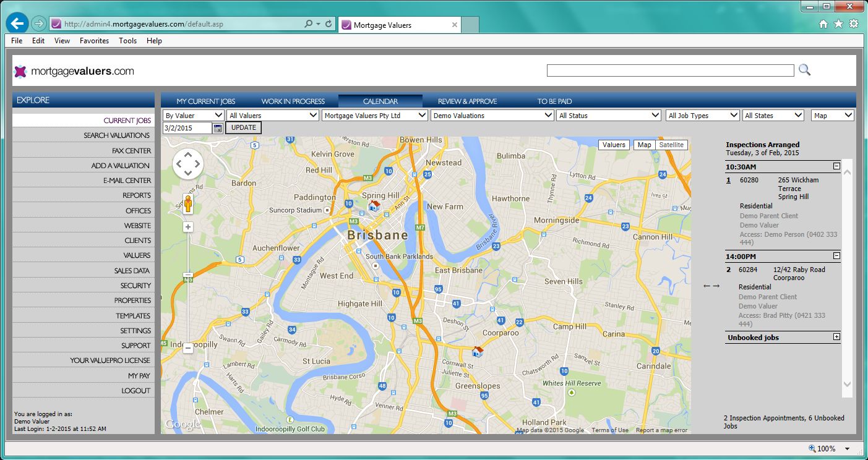This screenshot has height=460, width=868.
Task: Open the browser tools gear icon
Action: 854,24
